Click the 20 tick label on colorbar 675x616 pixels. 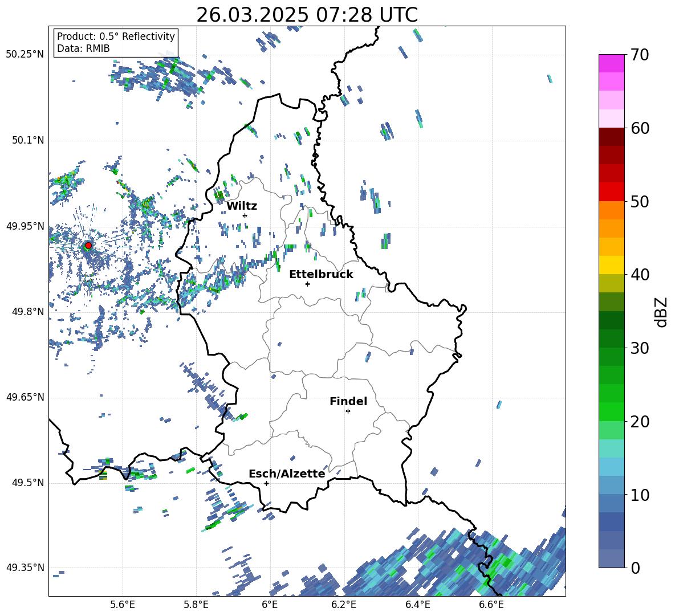[640, 422]
